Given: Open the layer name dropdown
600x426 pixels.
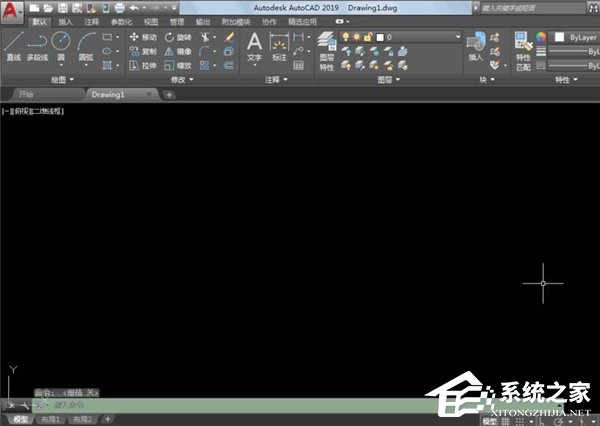Looking at the screenshot, I should [x=458, y=37].
